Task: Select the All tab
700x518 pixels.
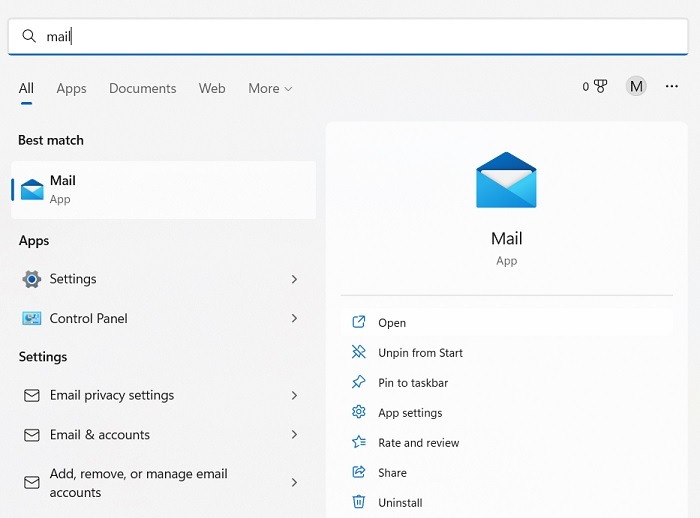Action: tap(26, 88)
